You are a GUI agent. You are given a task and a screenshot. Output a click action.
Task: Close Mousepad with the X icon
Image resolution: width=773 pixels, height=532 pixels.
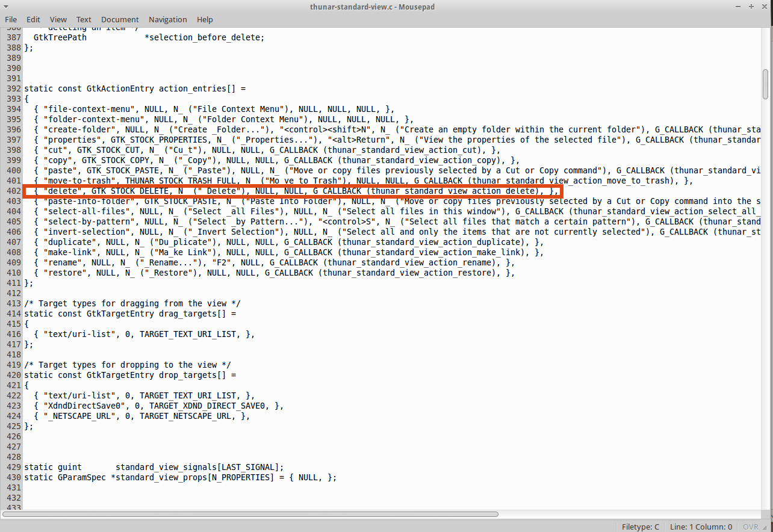pyautogui.click(x=765, y=7)
